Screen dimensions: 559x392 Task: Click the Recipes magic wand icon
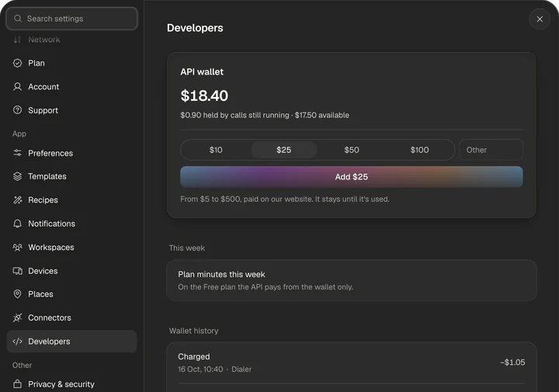coord(17,200)
